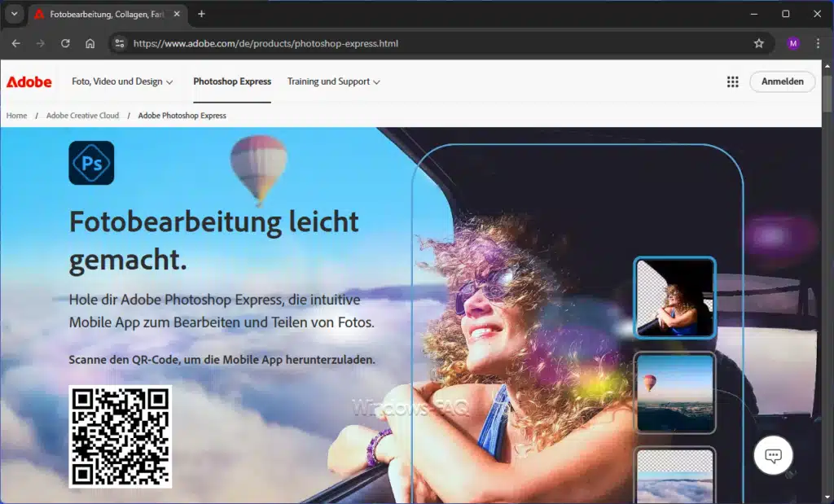
Task: Click the browser back arrow
Action: [x=16, y=44]
